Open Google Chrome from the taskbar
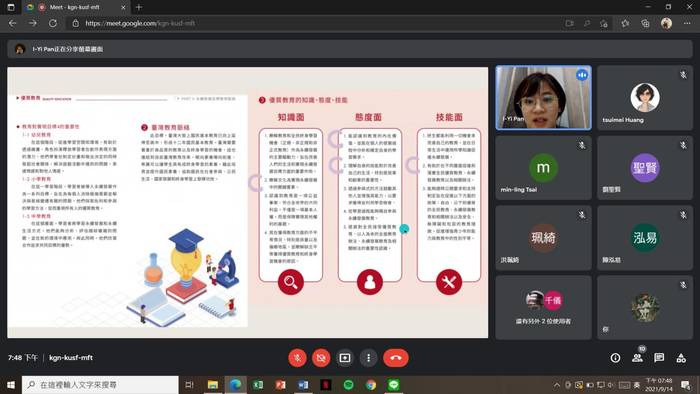 (371, 385)
